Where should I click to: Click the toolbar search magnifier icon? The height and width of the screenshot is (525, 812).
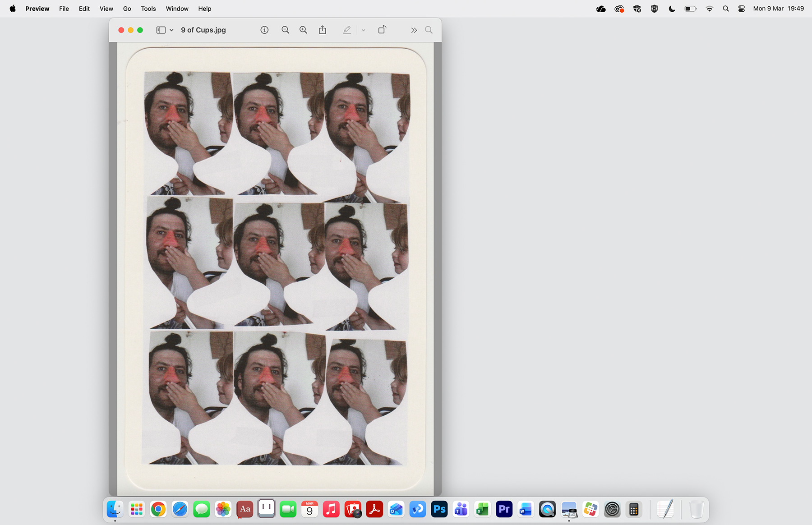click(x=429, y=30)
